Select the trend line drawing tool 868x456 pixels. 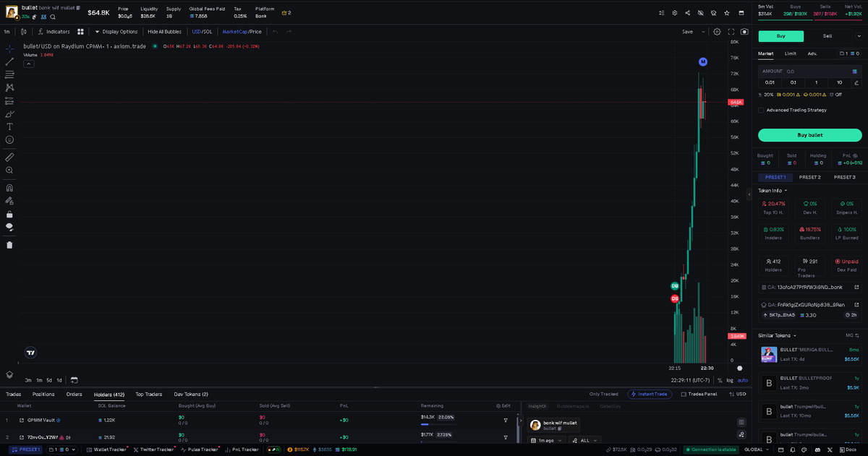click(9, 61)
